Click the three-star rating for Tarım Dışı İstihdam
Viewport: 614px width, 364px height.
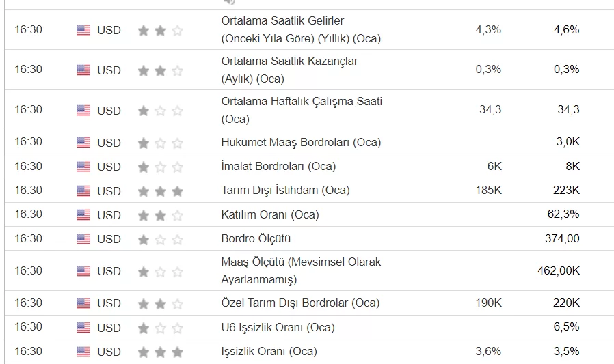[161, 191]
